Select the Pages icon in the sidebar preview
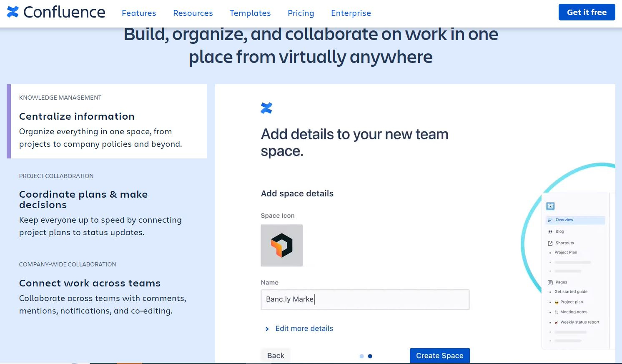 coord(550,282)
